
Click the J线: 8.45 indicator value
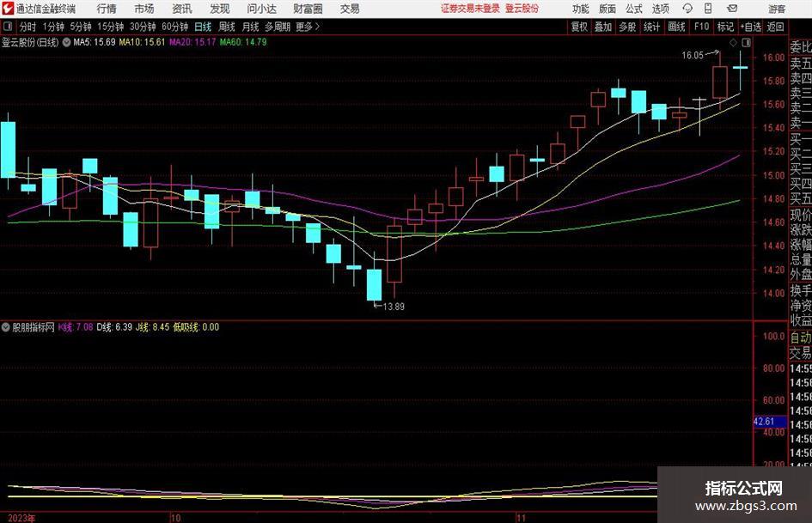coord(152,327)
